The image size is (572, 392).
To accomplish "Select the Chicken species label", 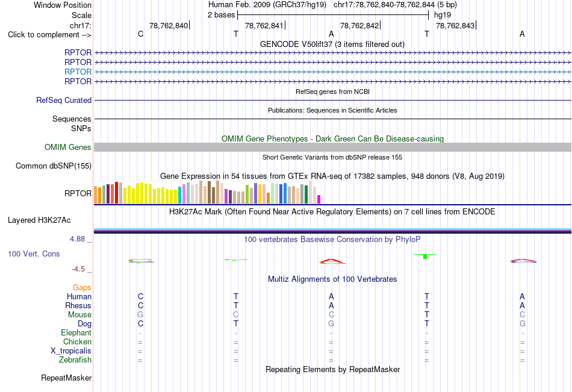I will pyautogui.click(x=77, y=342).
